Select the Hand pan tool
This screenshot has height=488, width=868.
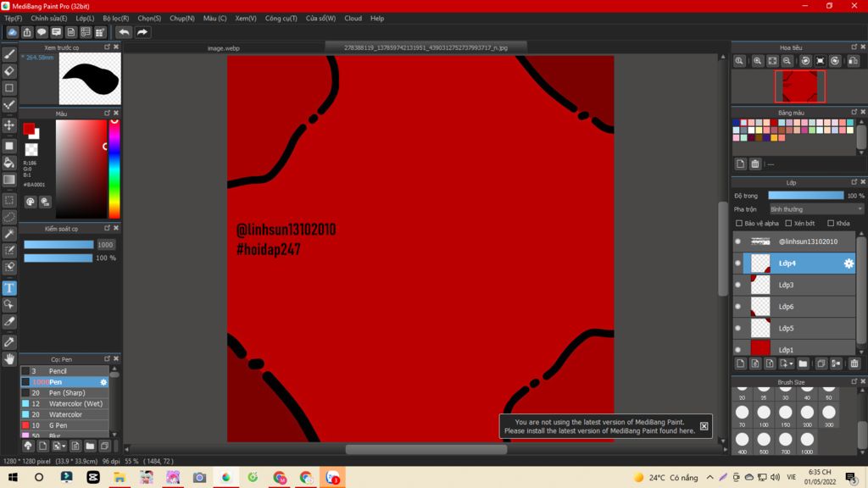click(9, 359)
